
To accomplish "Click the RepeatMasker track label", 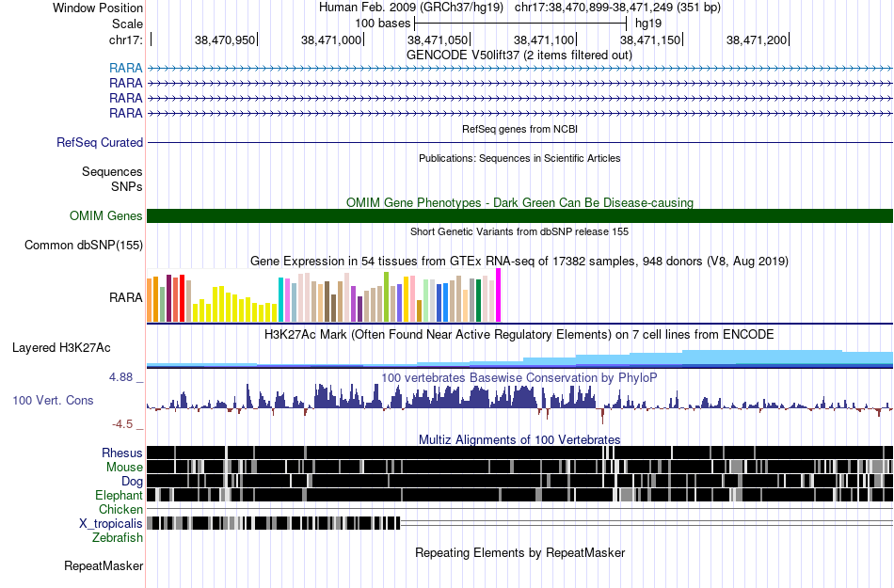I will point(104,565).
